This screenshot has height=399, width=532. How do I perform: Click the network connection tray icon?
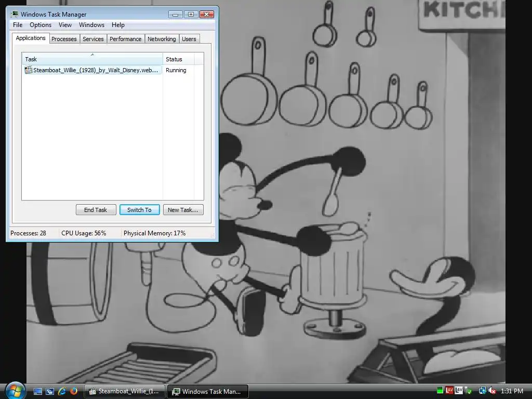click(x=482, y=391)
